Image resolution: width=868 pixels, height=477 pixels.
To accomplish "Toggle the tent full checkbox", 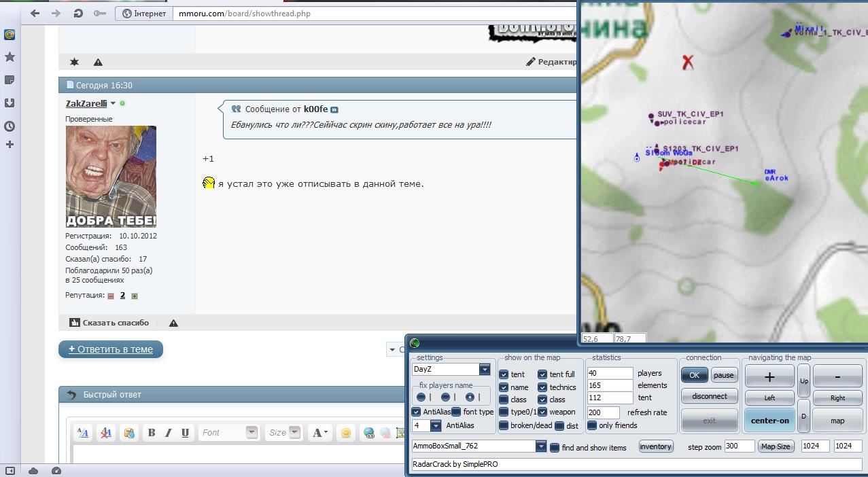I will tap(542, 374).
